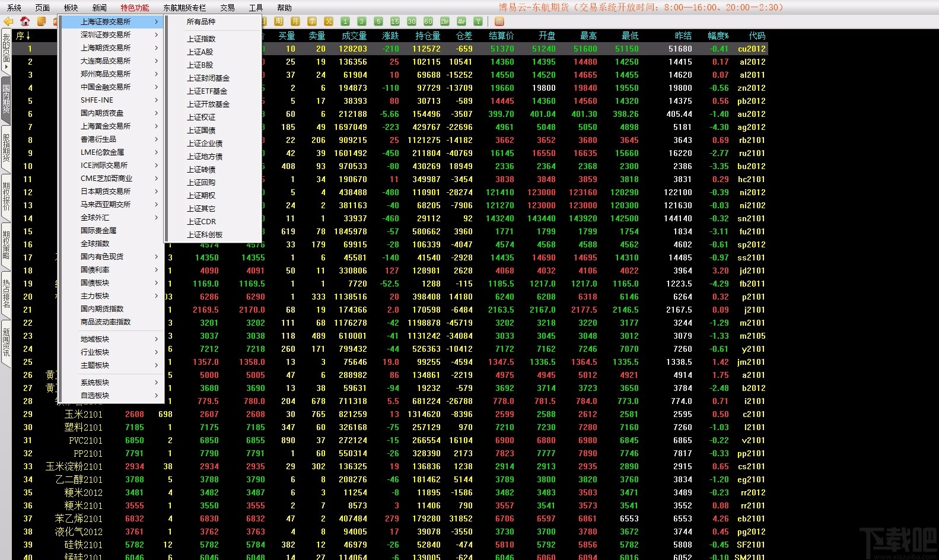Switch to the 新闻资讯 side tab

(6, 342)
